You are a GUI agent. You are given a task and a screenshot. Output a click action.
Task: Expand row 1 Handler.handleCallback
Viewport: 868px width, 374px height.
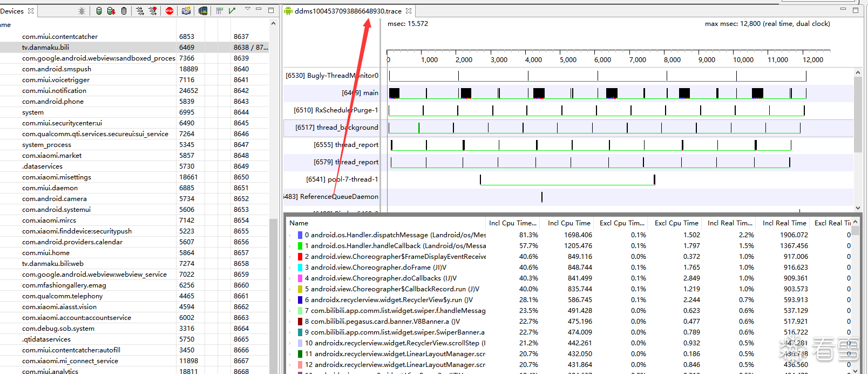point(290,246)
